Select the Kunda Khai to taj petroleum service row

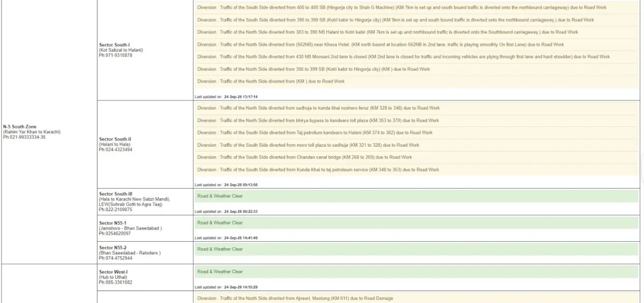(416, 170)
